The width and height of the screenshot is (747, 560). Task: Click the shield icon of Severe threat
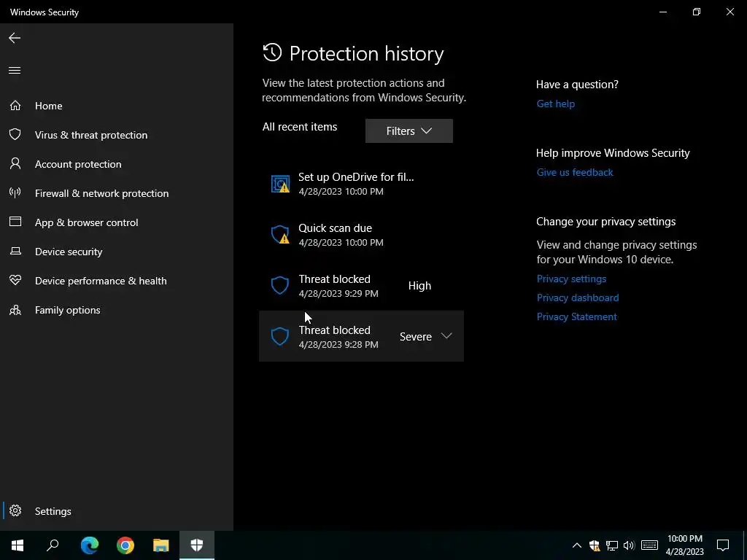click(x=279, y=336)
